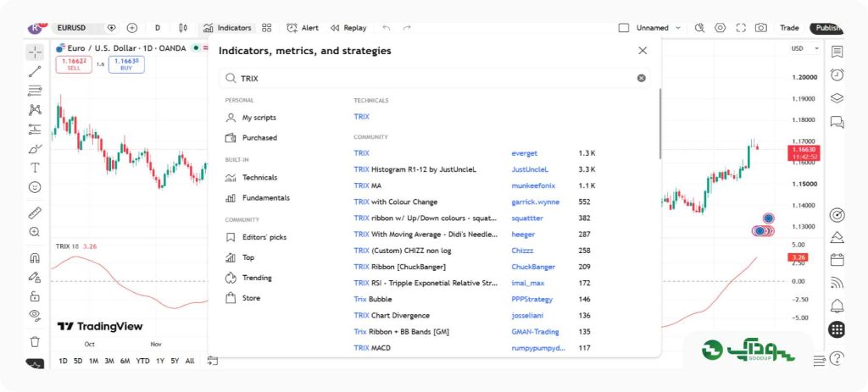Open the alerts clock icon

click(837, 75)
